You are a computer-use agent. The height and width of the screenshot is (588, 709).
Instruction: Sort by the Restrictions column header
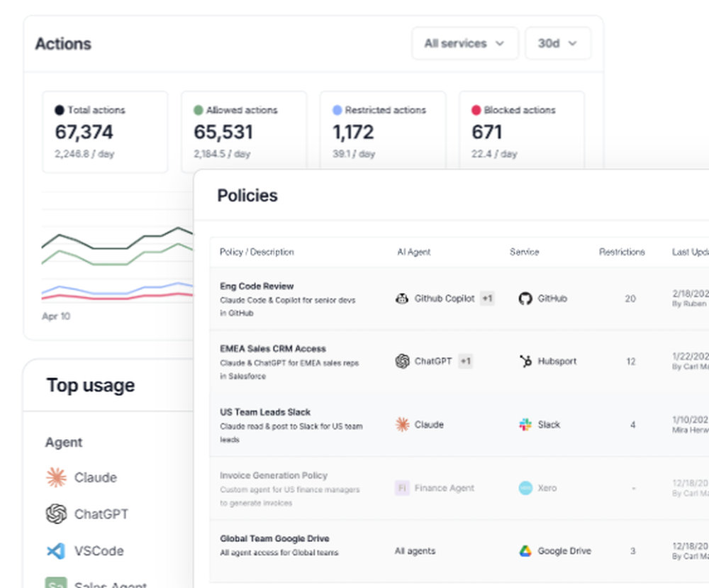(x=622, y=252)
